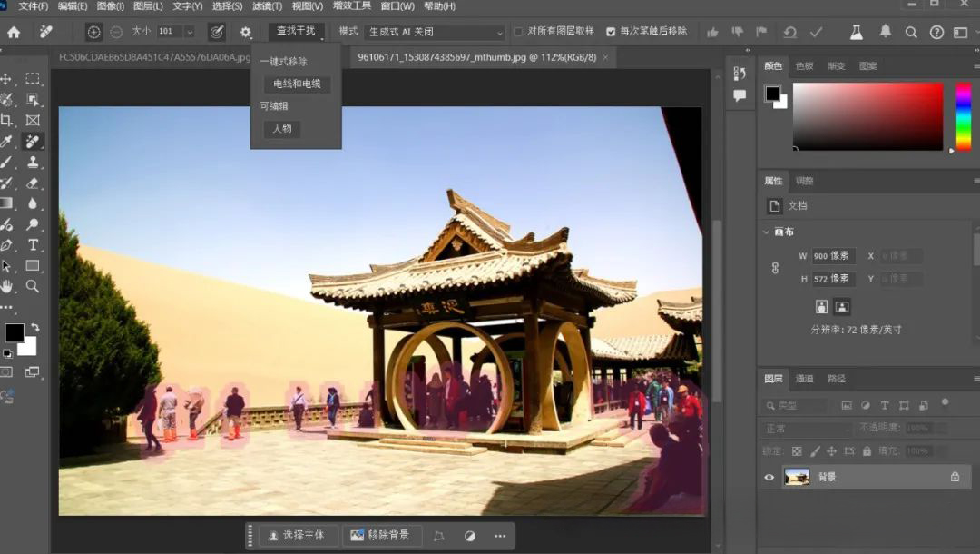Select the Brush tool

[7, 162]
